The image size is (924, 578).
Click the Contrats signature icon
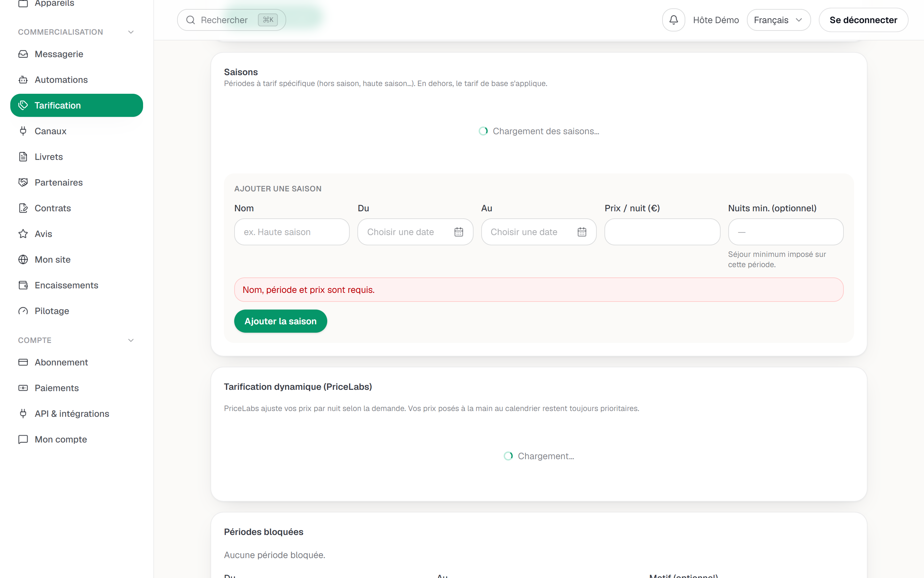tap(23, 208)
